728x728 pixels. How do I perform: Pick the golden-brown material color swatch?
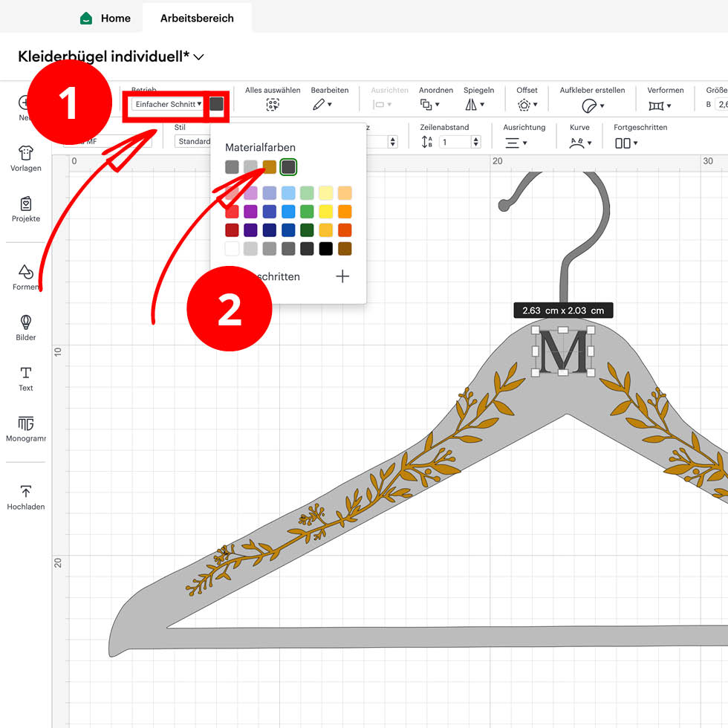pos(270,167)
